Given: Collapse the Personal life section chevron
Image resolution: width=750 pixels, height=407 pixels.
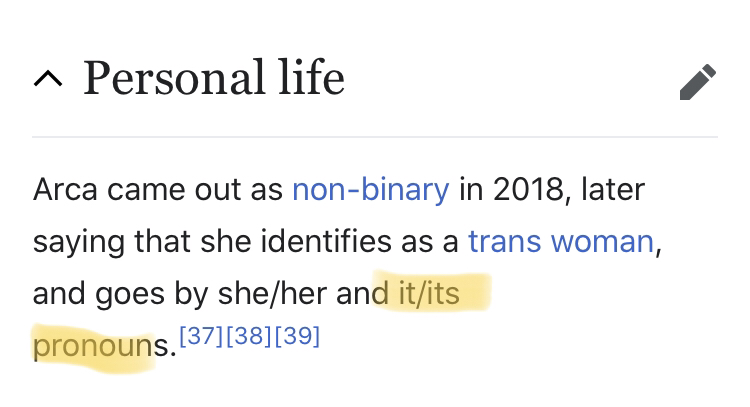Looking at the screenshot, I should coord(46,80).
